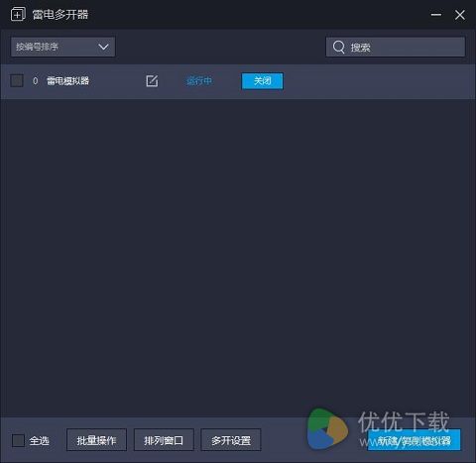Tick the checkbox for emulator 0
Viewport: 476px width, 463px height.
point(17,80)
